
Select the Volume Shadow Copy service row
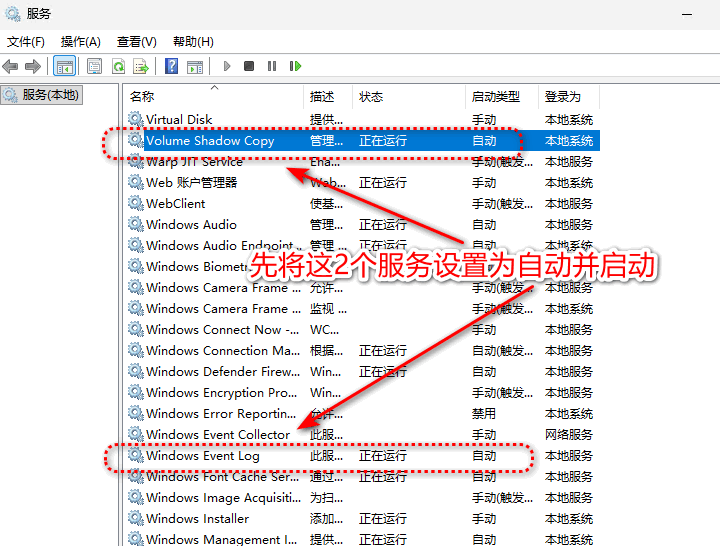coord(363,141)
